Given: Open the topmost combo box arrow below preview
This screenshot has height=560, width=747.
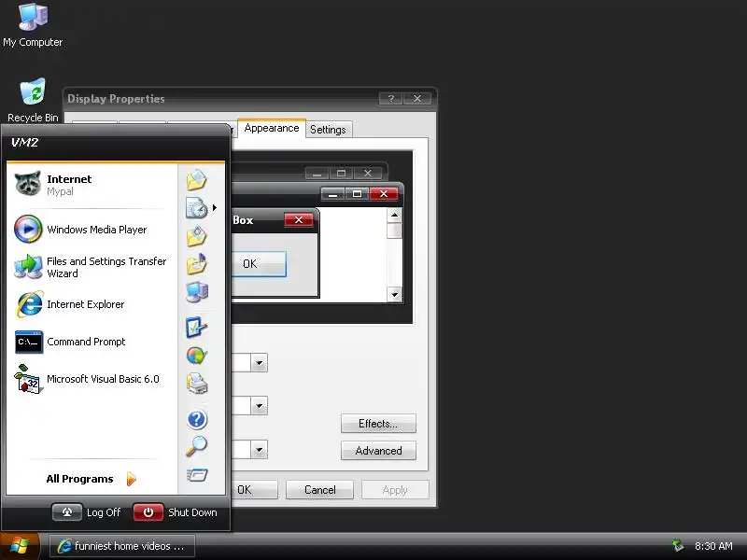Looking at the screenshot, I should pos(260,363).
